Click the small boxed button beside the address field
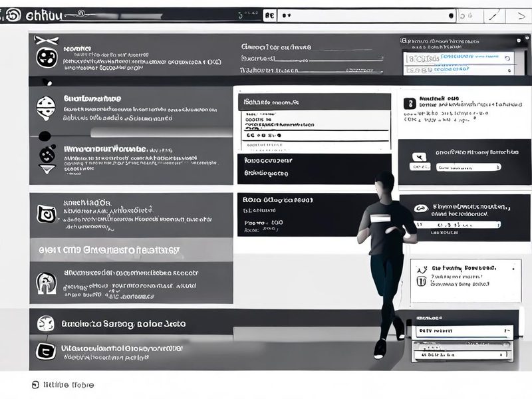532x399 pixels. (x=270, y=15)
